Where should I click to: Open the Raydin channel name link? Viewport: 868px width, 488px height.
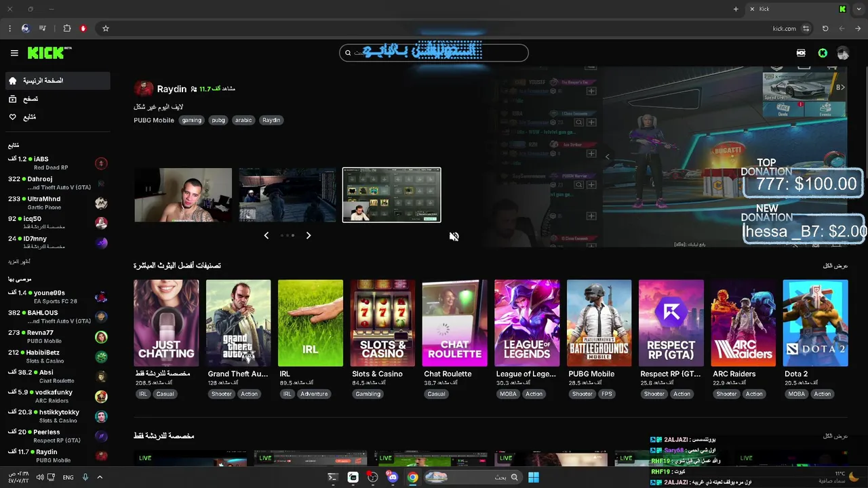click(172, 89)
